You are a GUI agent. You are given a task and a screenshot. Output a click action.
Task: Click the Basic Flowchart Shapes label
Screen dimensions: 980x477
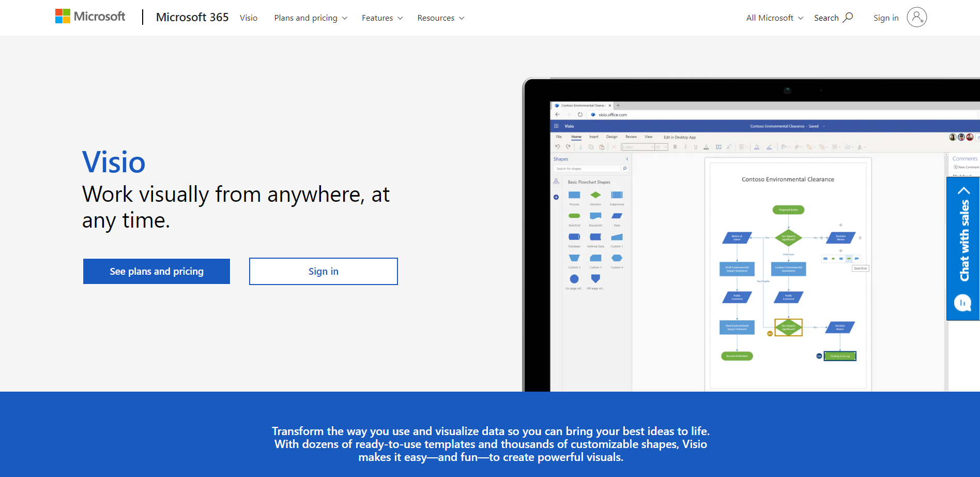589,182
